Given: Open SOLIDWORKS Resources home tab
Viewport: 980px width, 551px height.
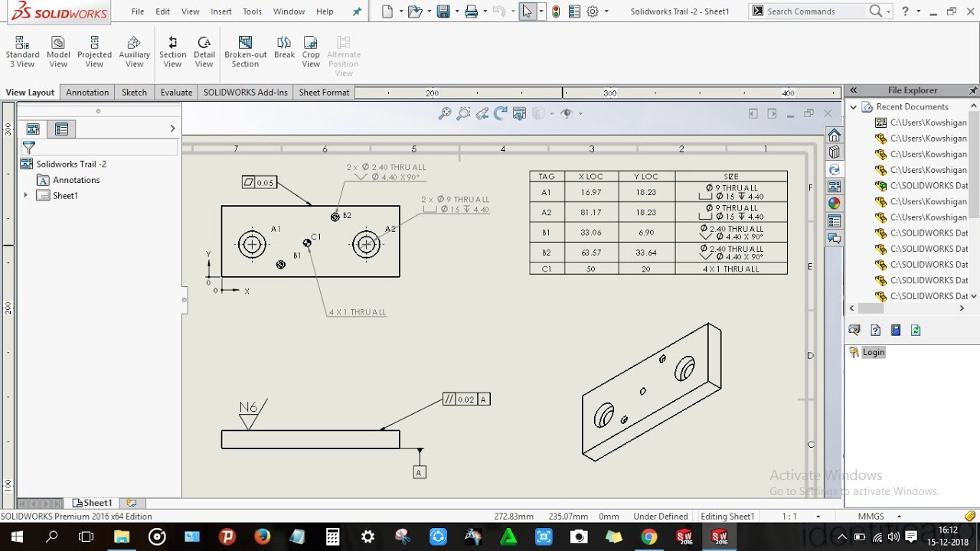Looking at the screenshot, I should [x=835, y=135].
